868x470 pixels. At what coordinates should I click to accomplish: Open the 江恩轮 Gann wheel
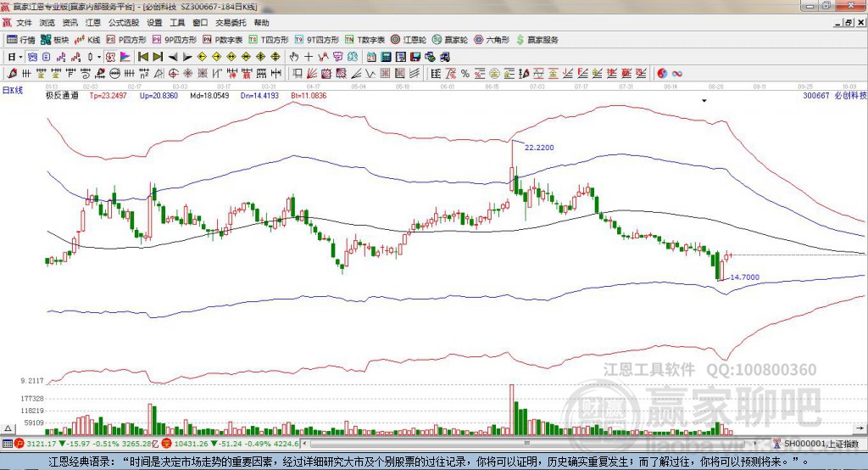click(409, 40)
